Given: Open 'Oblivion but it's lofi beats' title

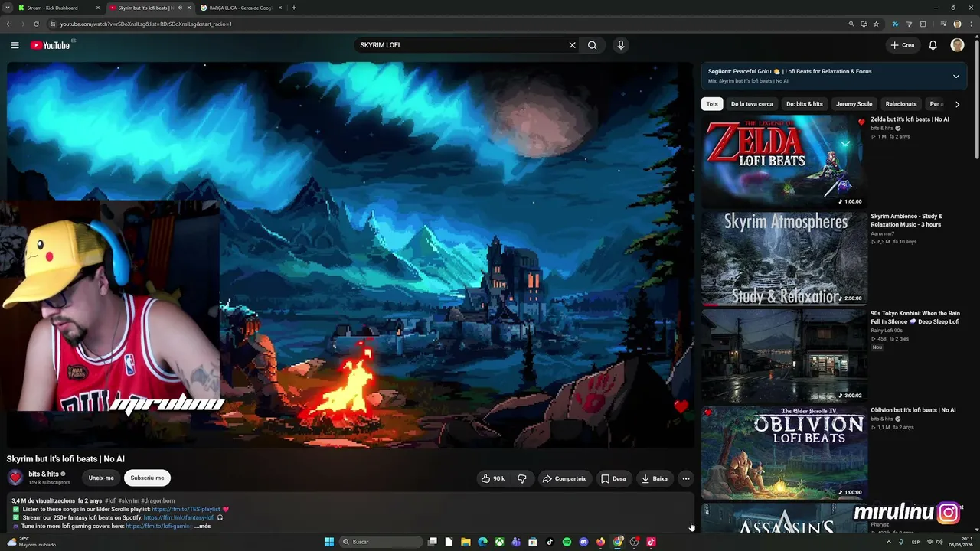Looking at the screenshot, I should tap(913, 410).
